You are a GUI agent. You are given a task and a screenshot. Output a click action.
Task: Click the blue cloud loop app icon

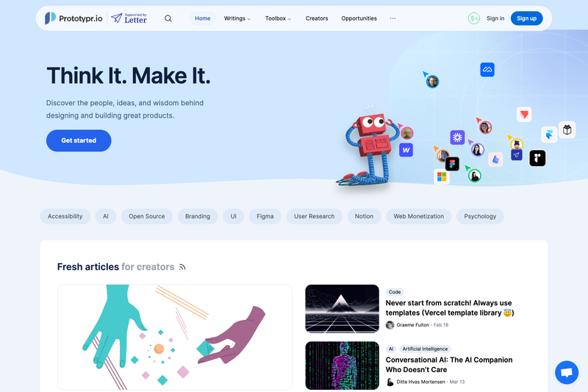(487, 69)
